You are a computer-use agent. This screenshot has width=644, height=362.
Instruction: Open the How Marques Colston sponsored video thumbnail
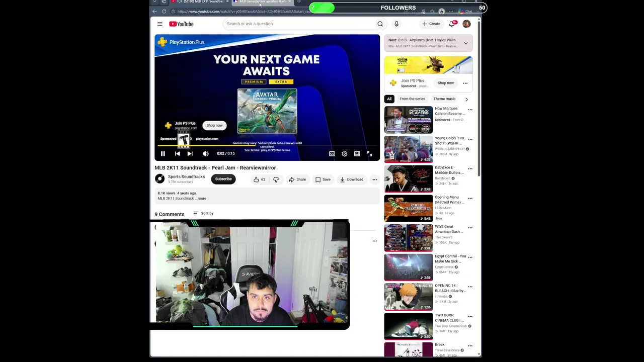tap(408, 120)
